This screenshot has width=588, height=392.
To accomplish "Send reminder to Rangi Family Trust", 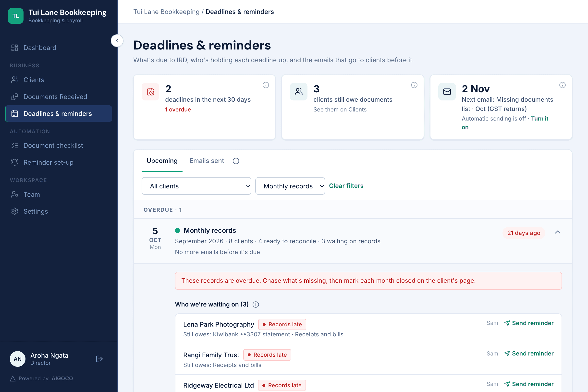I will pyautogui.click(x=529, y=354).
